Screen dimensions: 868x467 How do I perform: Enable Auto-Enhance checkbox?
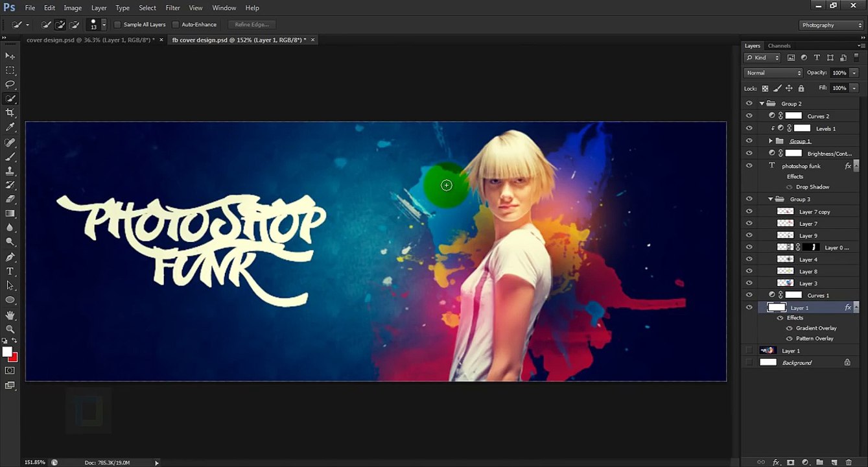coord(176,25)
